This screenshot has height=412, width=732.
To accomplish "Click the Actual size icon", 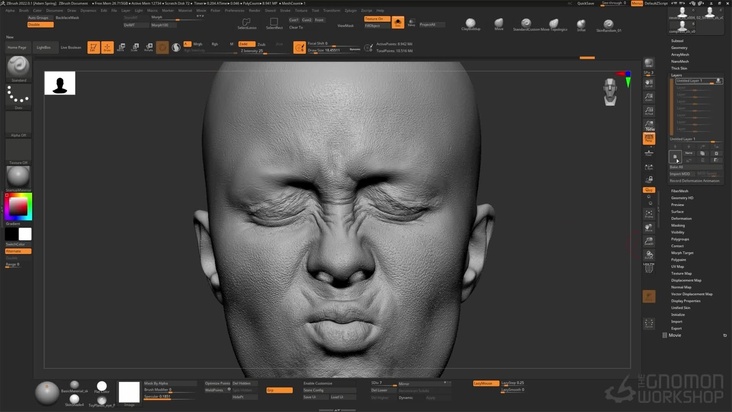I will 649,111.
